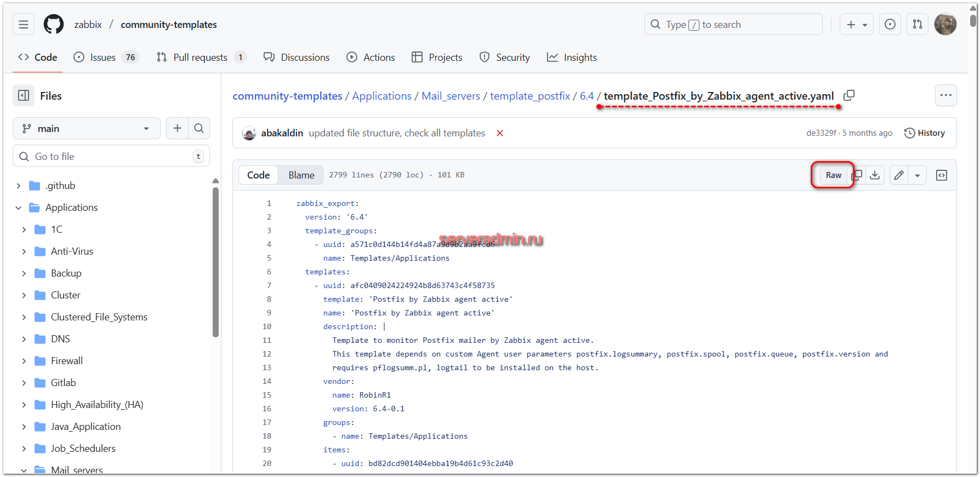Switch to the Code repository tab
This screenshot has height=477, width=980.
click(37, 58)
